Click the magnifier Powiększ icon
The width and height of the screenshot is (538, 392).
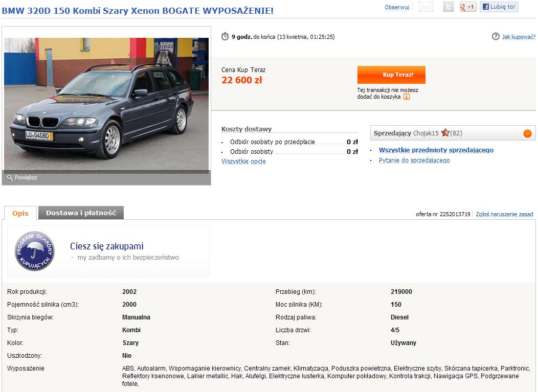(10, 178)
